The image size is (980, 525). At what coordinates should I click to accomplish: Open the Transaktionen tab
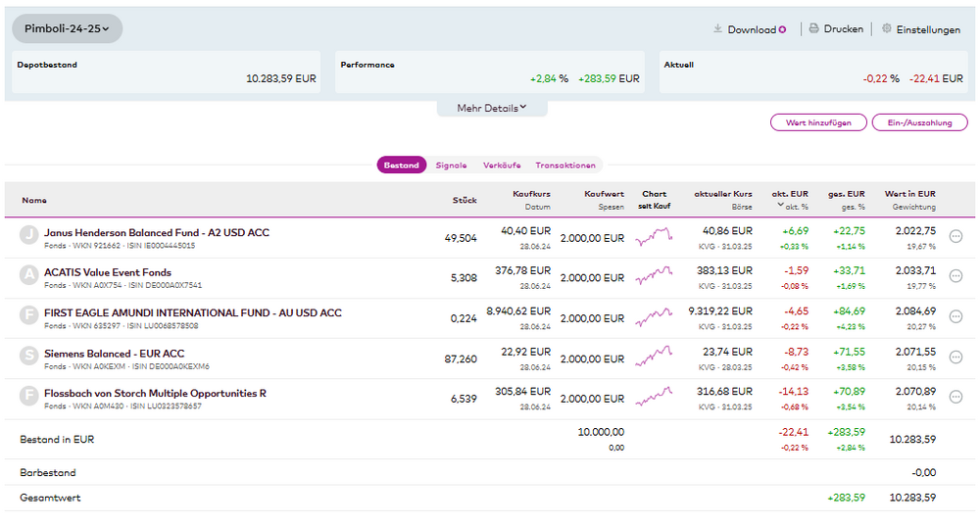[564, 166]
